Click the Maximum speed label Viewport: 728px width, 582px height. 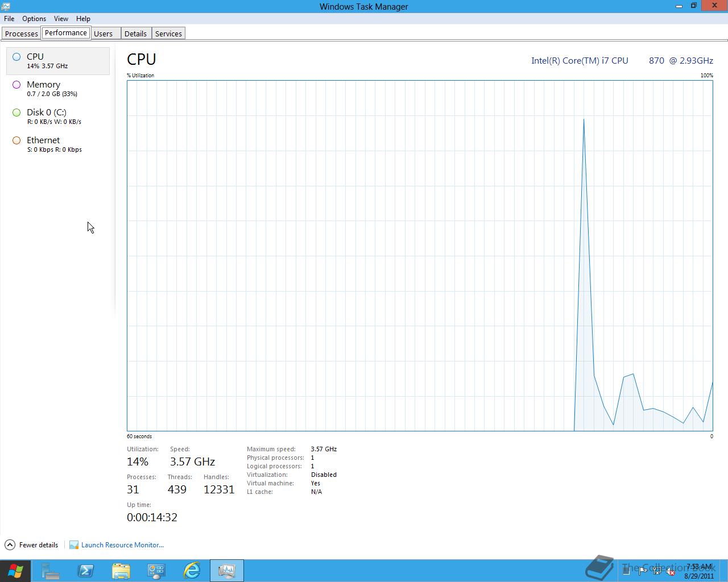pos(271,449)
